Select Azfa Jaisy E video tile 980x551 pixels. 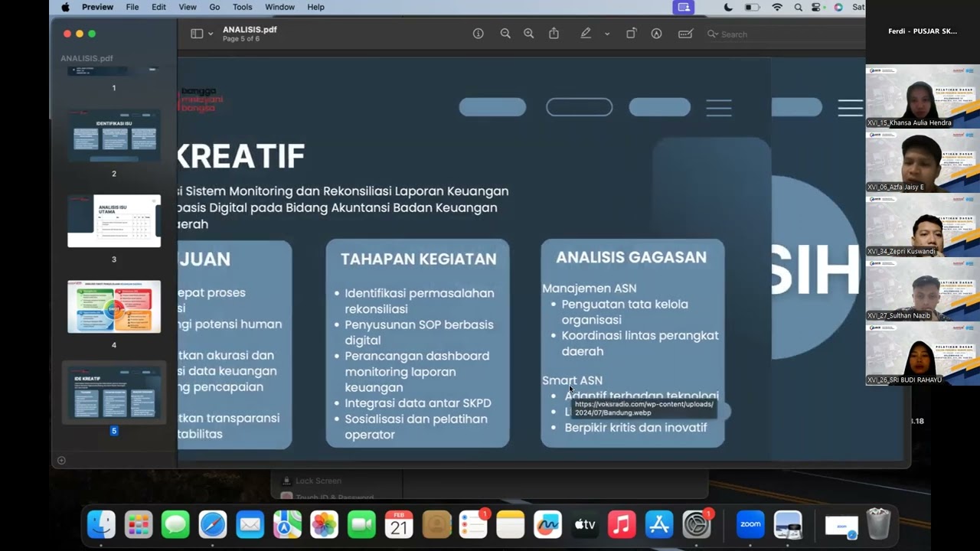tap(923, 161)
